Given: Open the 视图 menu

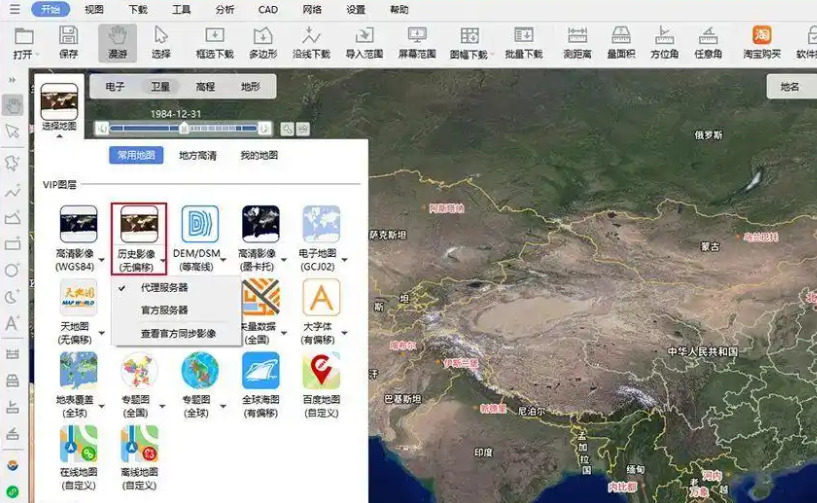Looking at the screenshot, I should 94,9.
